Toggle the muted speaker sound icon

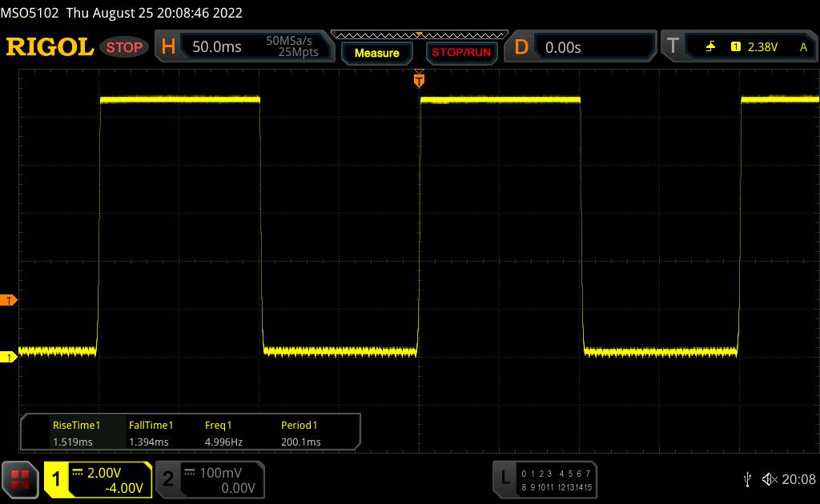pyautogui.click(x=769, y=479)
